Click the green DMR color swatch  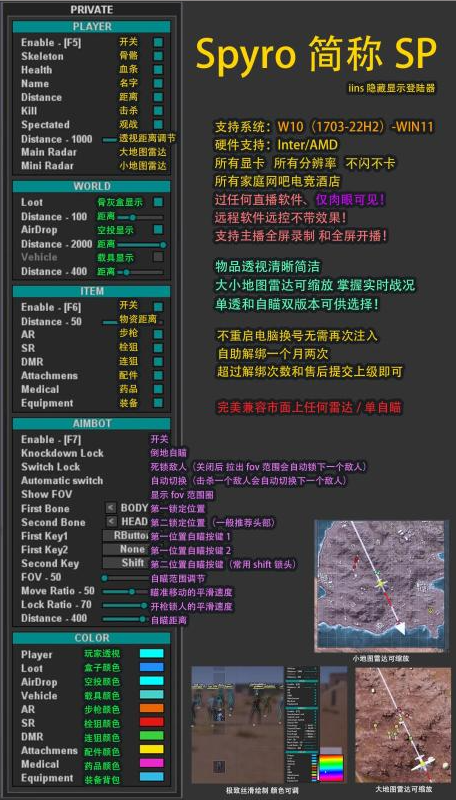click(151, 736)
